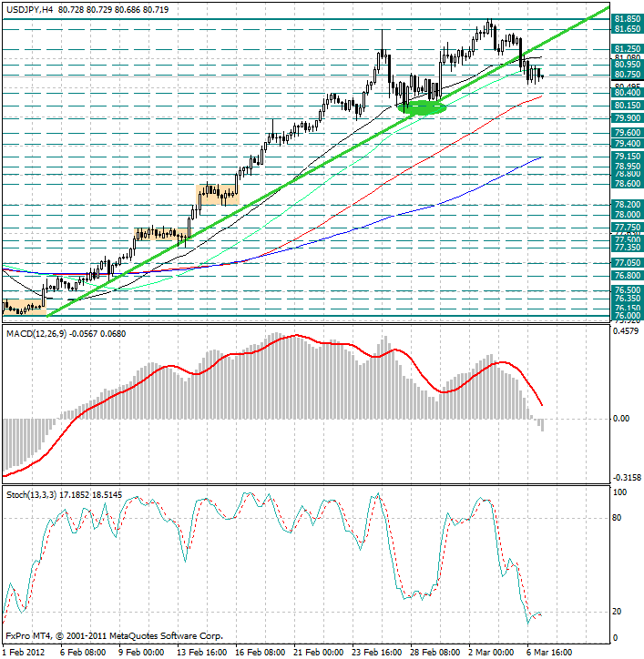644x659 pixels.
Task: Click the 2 Mar 00:00 time label
Action: (492, 653)
